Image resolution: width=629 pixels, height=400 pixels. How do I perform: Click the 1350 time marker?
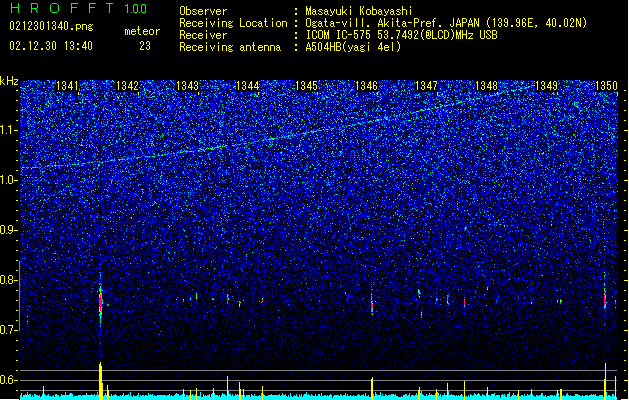[x=606, y=86]
